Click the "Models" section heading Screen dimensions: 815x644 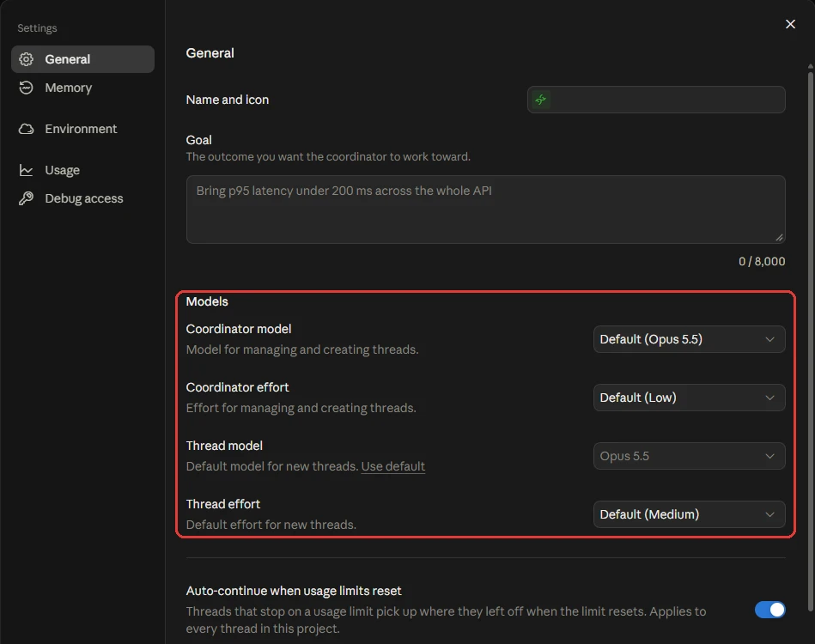click(x=207, y=301)
